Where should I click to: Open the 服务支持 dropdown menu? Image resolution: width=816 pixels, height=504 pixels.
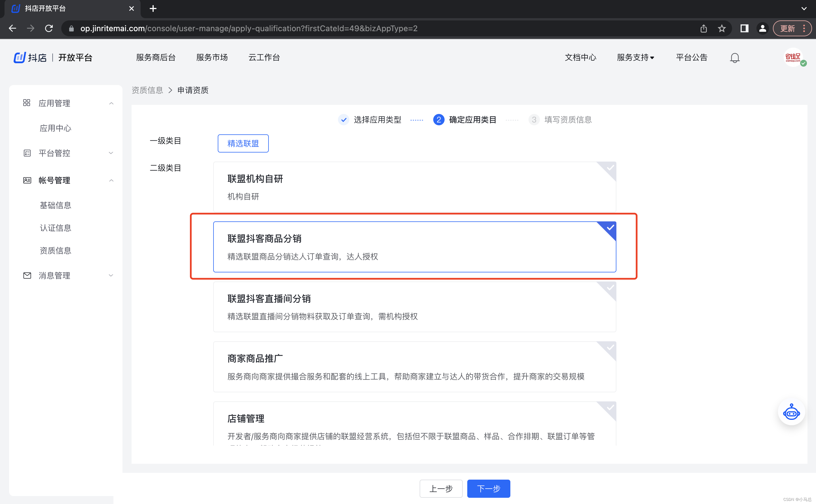[635, 58]
